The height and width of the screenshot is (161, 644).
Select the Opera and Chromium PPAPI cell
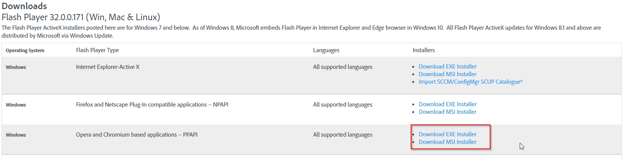tap(137, 135)
